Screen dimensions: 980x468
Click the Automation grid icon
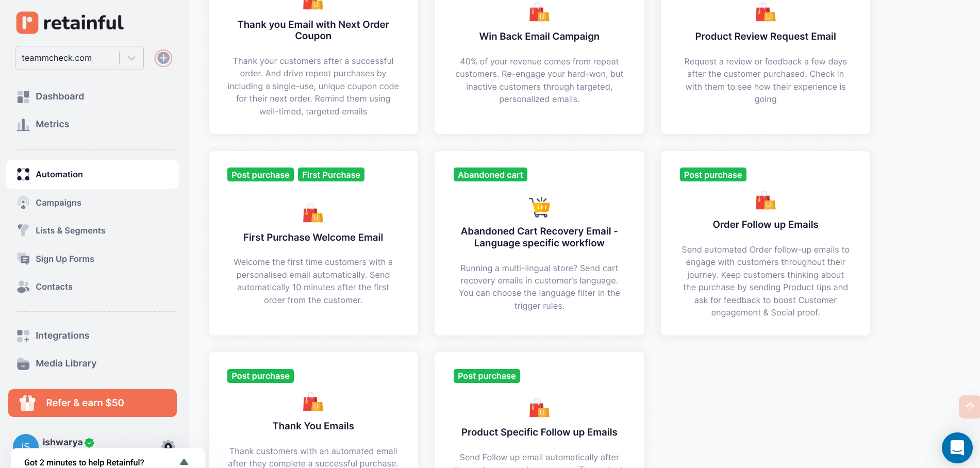coord(23,174)
